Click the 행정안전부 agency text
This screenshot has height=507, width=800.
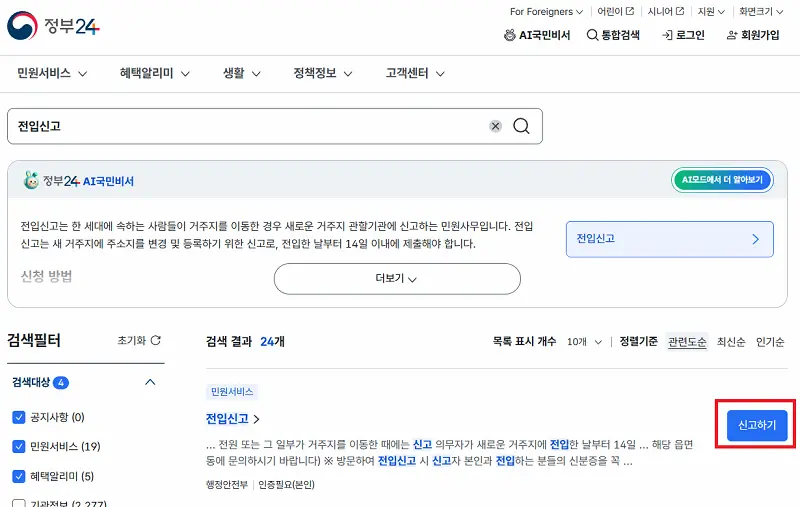click(227, 485)
